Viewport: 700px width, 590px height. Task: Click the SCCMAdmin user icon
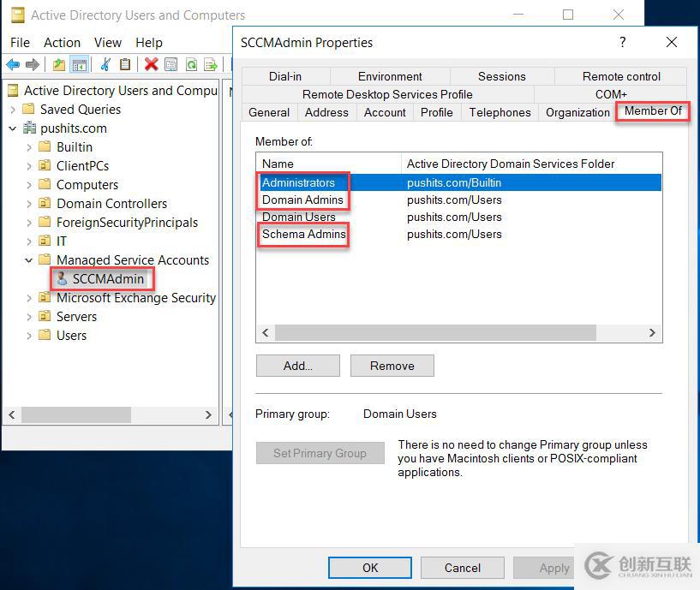(63, 278)
